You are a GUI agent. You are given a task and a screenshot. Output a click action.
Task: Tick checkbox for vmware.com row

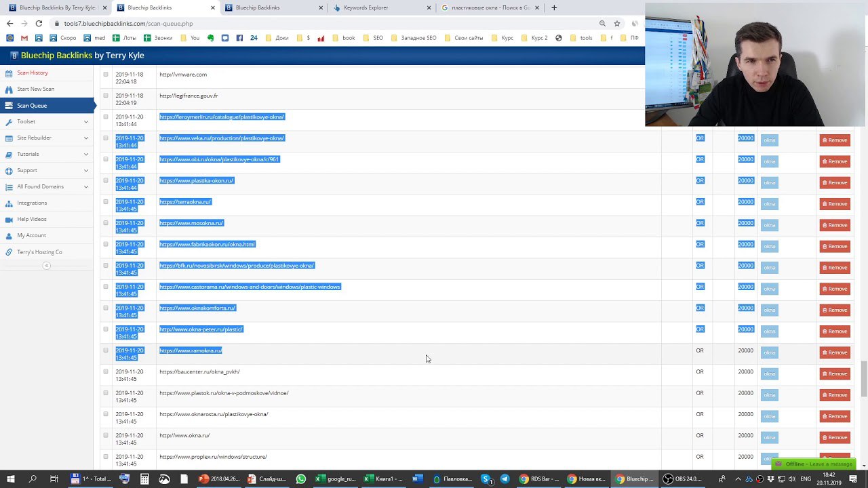[106, 75]
